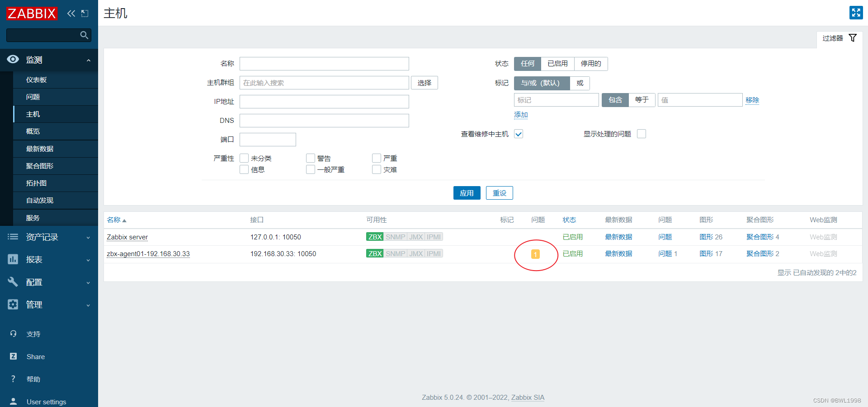
Task: Click the ZABBIX logo
Action: pos(32,14)
